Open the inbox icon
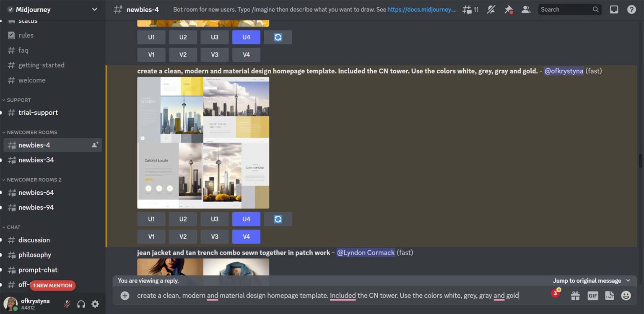 (614, 9)
